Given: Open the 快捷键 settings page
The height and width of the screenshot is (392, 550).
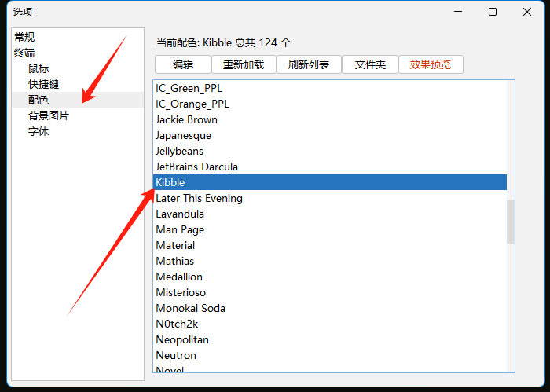Looking at the screenshot, I should tap(44, 84).
